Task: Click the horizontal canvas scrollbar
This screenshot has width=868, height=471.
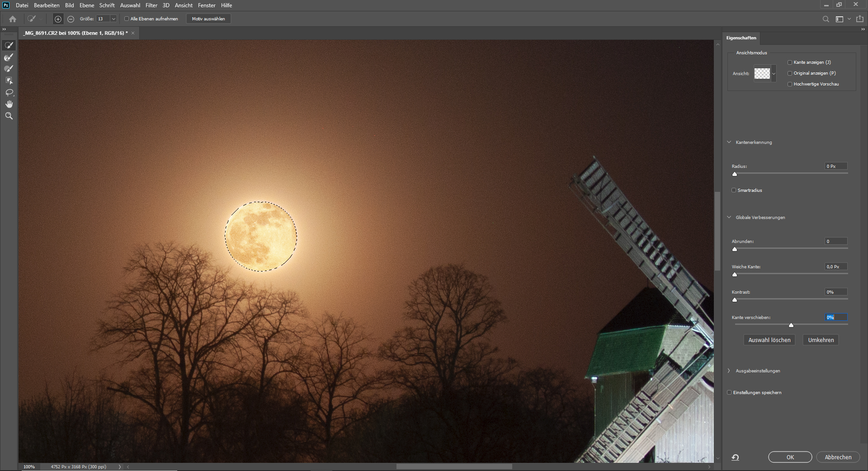Action: tap(454, 467)
